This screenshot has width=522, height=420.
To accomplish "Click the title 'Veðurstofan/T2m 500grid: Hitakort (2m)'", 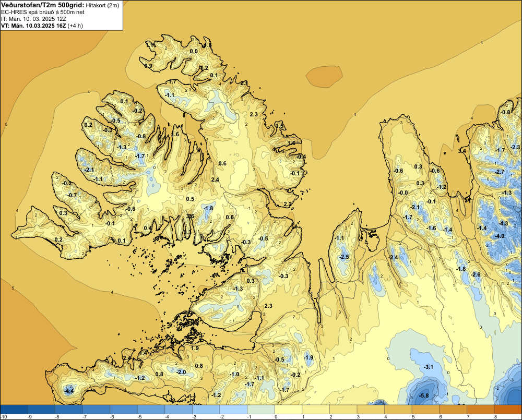I will pos(60,5).
